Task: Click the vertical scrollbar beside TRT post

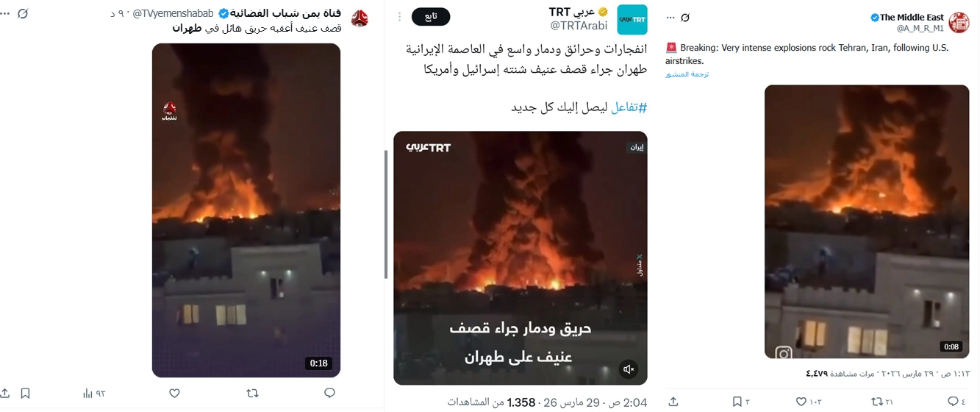Action: click(387, 214)
